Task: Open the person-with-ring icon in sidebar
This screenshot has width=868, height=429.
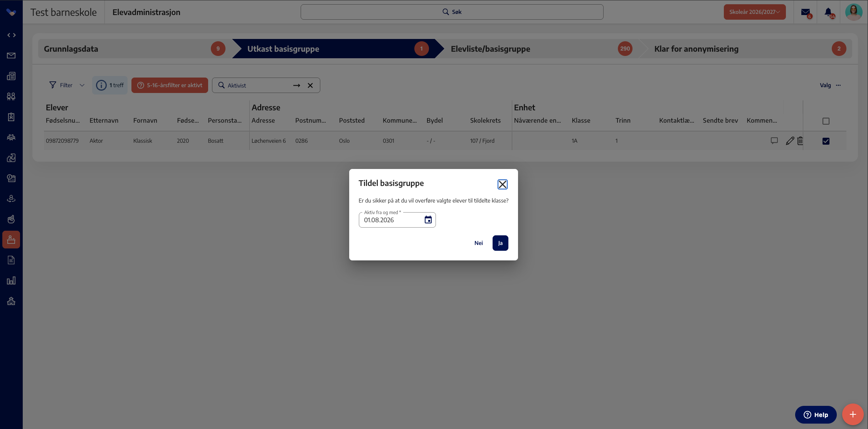Action: 11,199
